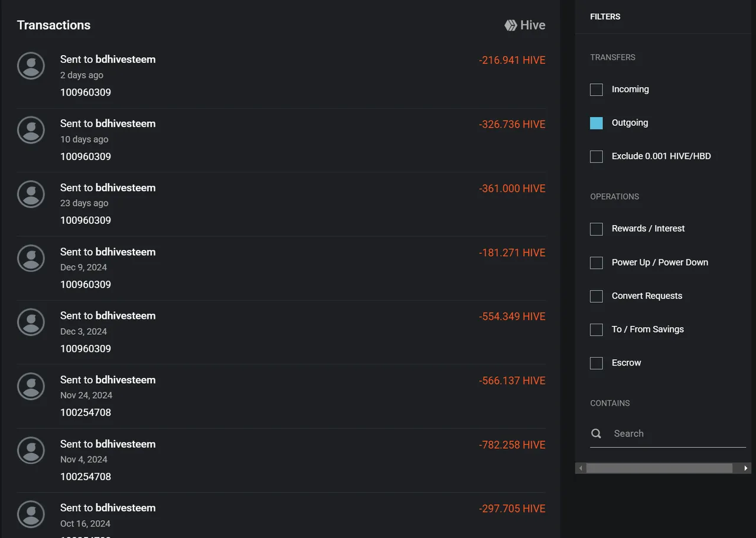
Task: Click the memo 100254708 under Nov 24, 2024
Action: pos(86,413)
